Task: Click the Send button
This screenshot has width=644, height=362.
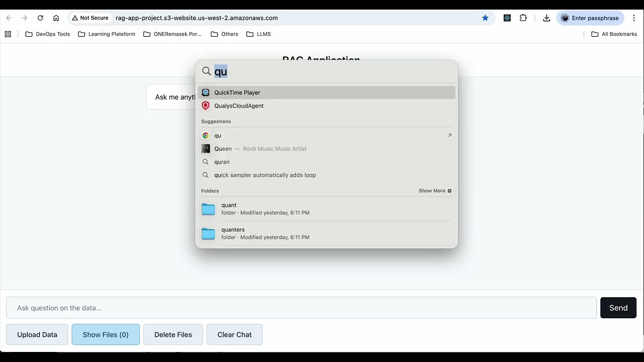Action: (x=618, y=308)
